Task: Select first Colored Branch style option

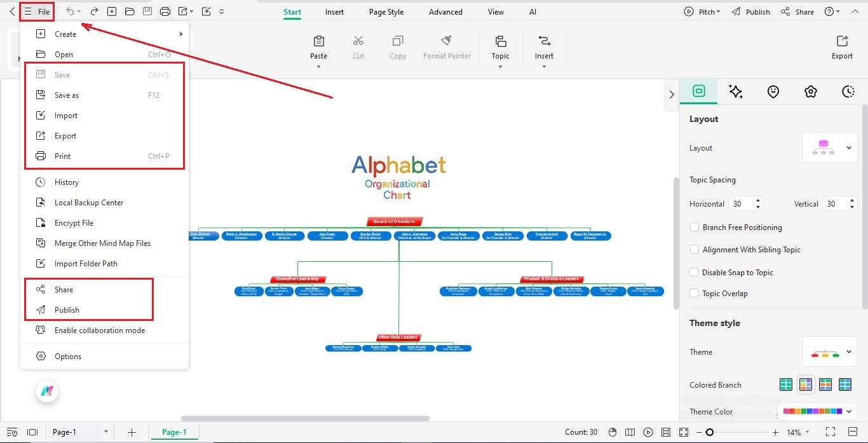Action: point(786,385)
